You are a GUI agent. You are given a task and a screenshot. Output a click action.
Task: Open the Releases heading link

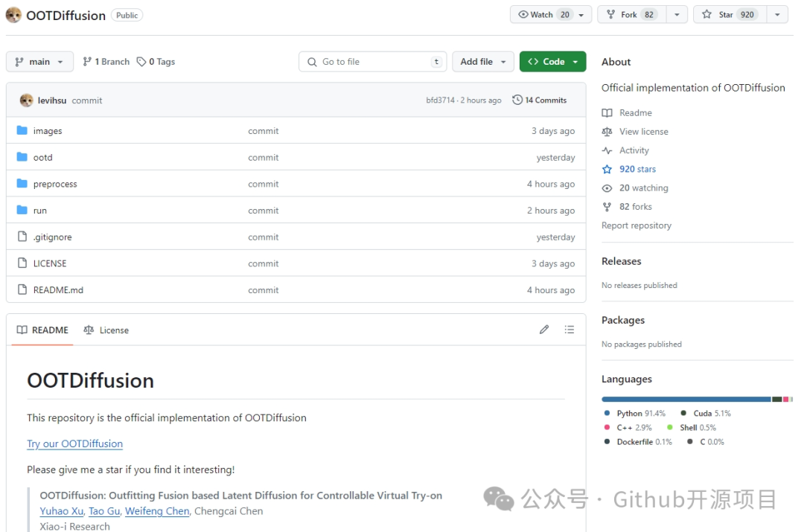621,261
